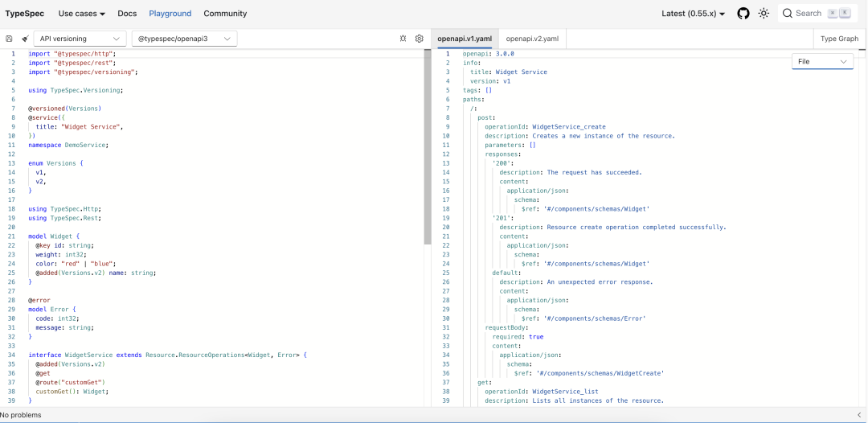868x423 pixels.
Task: Open the GitHub repository icon
Action: click(743, 14)
